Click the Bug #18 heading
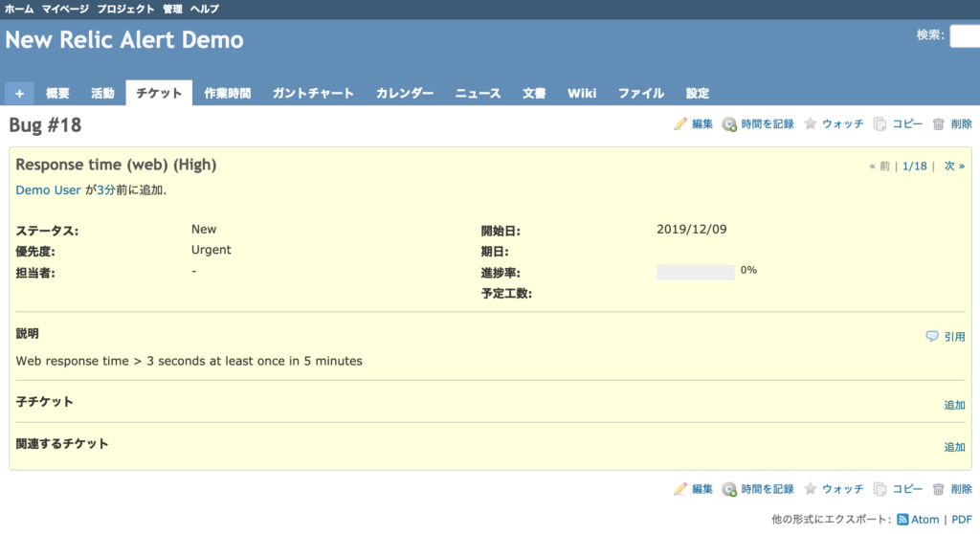 coord(45,125)
